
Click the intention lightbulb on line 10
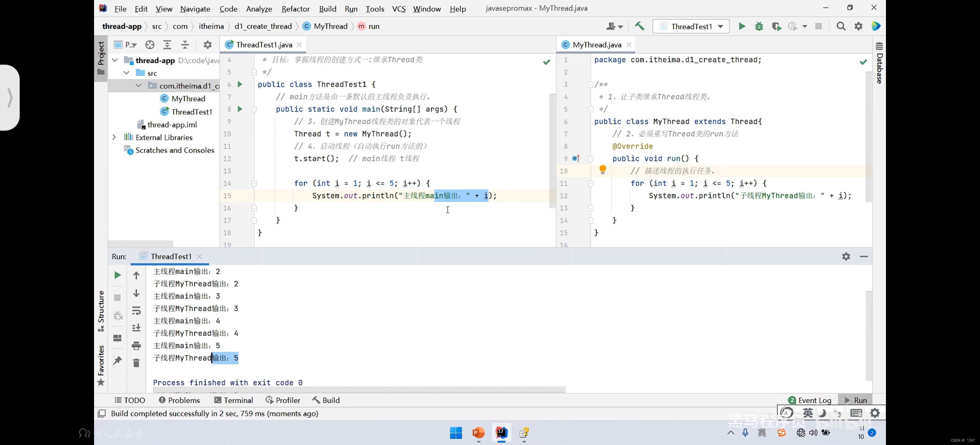603,169
